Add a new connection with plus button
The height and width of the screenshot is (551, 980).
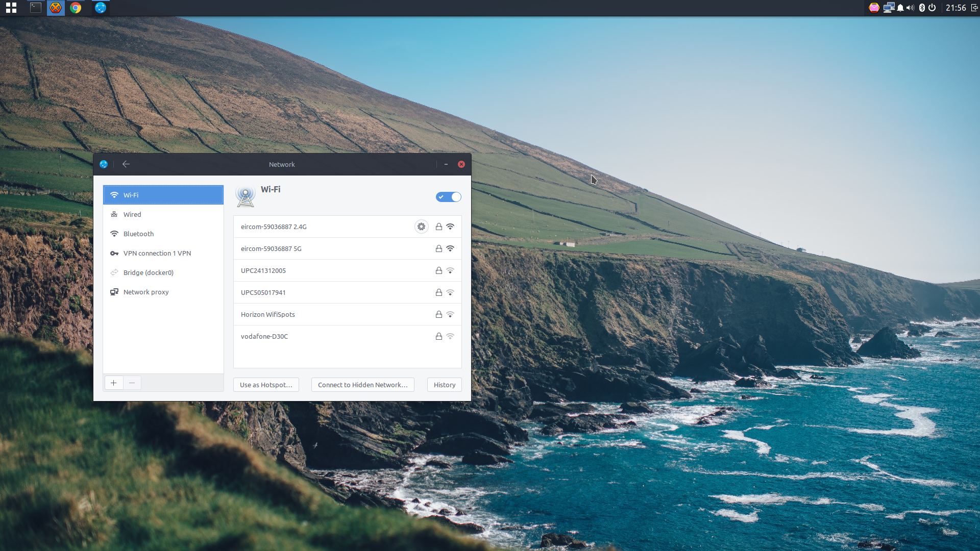pos(114,383)
